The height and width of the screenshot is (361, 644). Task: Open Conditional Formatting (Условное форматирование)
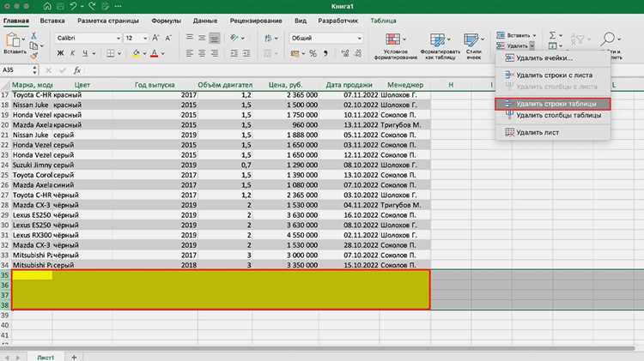(396, 46)
